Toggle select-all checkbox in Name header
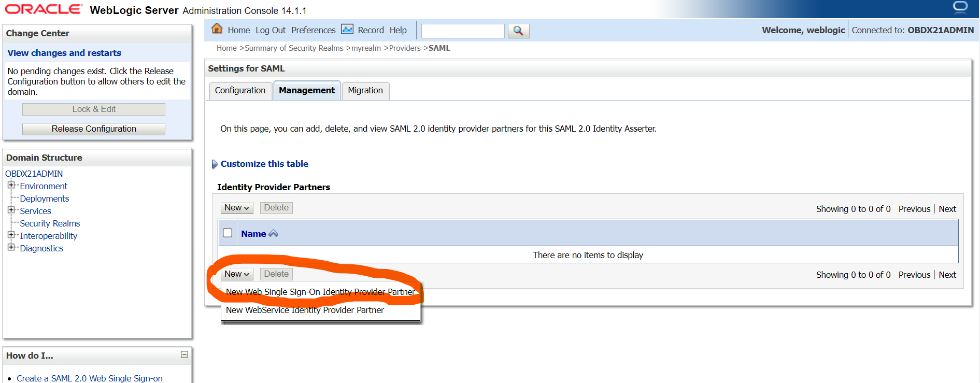 pyautogui.click(x=228, y=233)
